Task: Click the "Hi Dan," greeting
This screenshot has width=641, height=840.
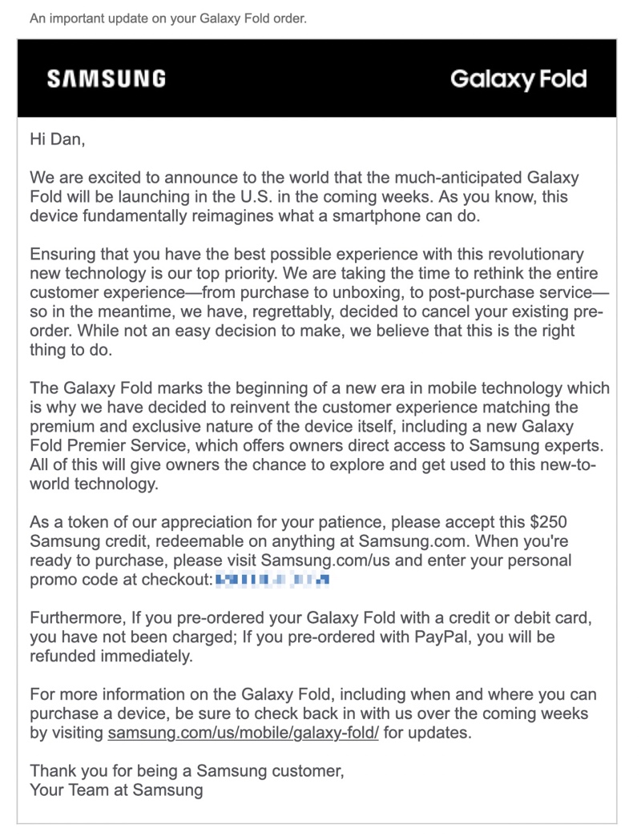Action: tap(57, 139)
